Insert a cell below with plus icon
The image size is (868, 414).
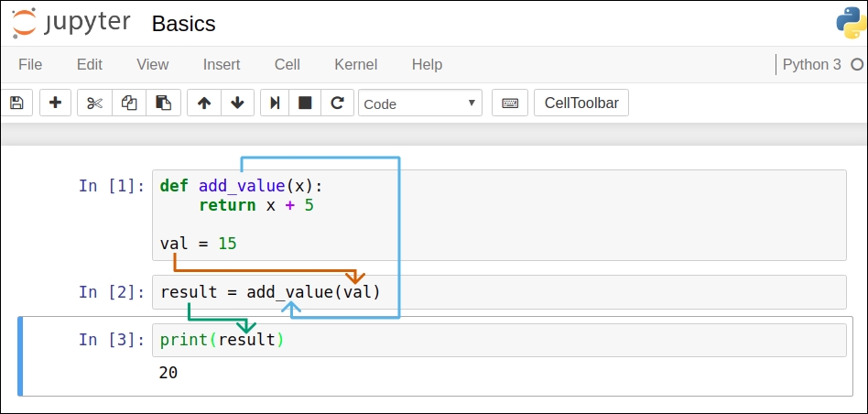[x=55, y=103]
